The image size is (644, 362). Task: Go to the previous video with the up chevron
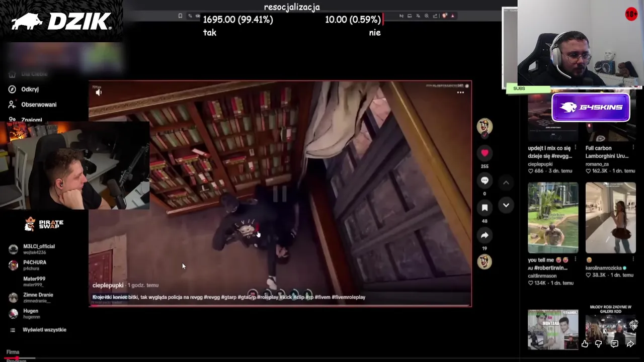506,183
